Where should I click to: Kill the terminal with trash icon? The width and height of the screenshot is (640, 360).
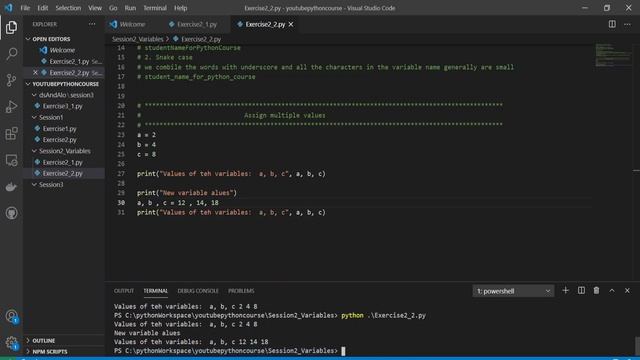tap(596, 291)
